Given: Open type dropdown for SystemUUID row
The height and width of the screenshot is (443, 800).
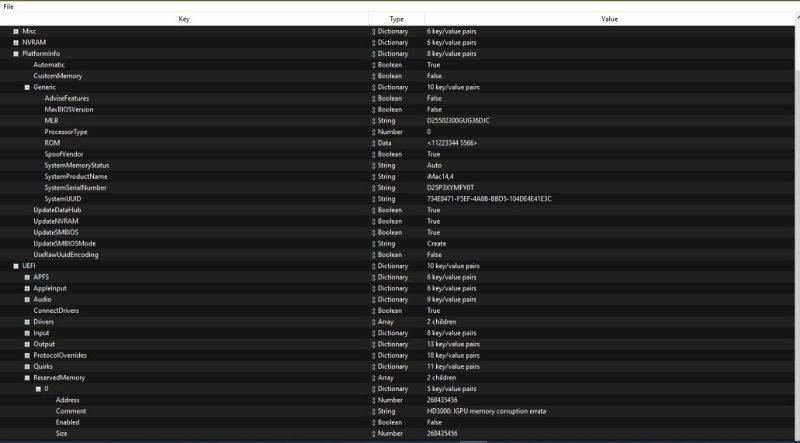Looking at the screenshot, I should coord(373,199).
